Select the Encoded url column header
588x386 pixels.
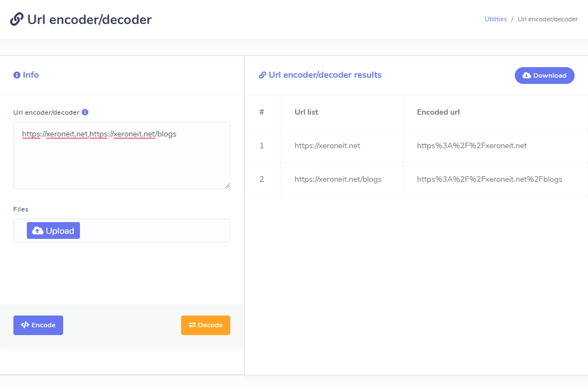(438, 112)
